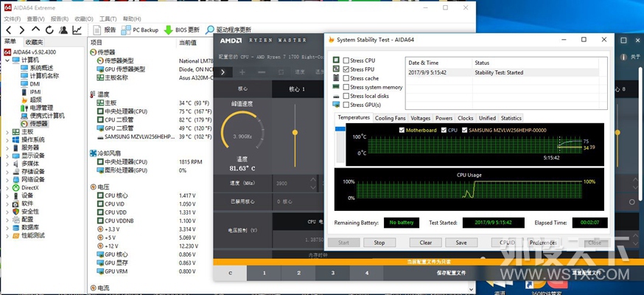Toggle SAMSUNG MZVLW256HEHP graph checkbox
Screen dimensions: 644x295
tap(464, 130)
